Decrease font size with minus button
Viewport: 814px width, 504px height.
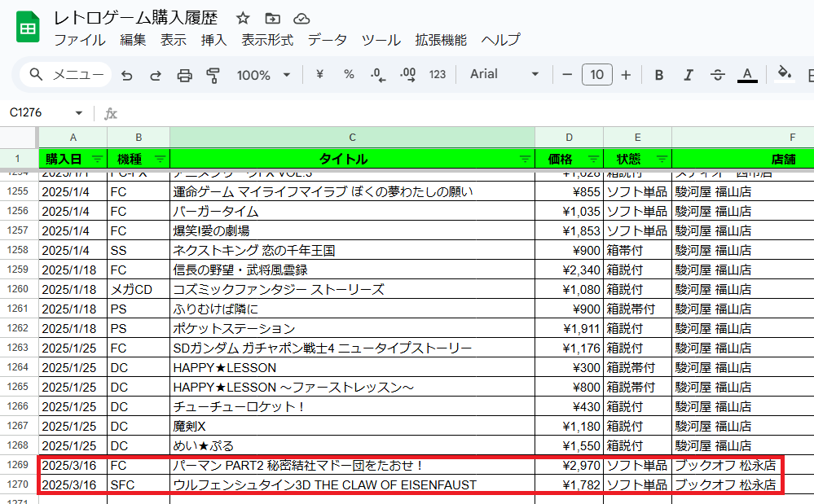[x=567, y=75]
